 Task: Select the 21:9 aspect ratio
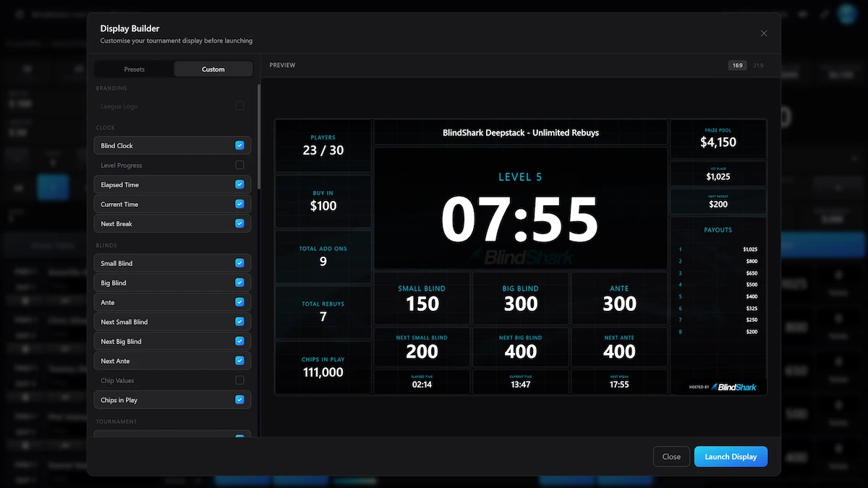(758, 65)
